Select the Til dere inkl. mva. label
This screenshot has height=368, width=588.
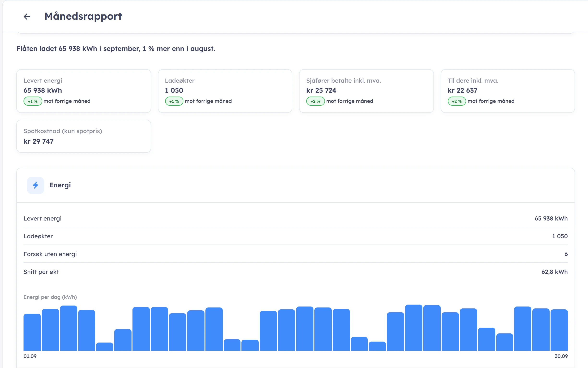point(473,80)
